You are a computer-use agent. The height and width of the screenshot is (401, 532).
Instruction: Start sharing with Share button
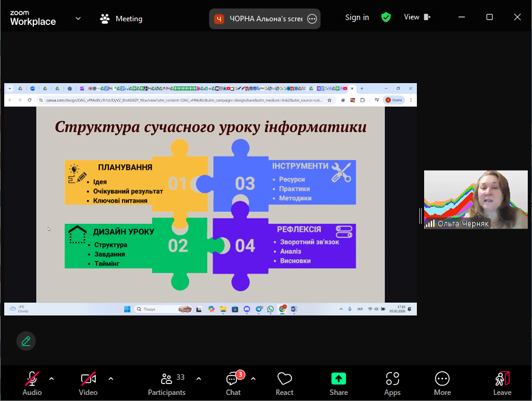339,383
